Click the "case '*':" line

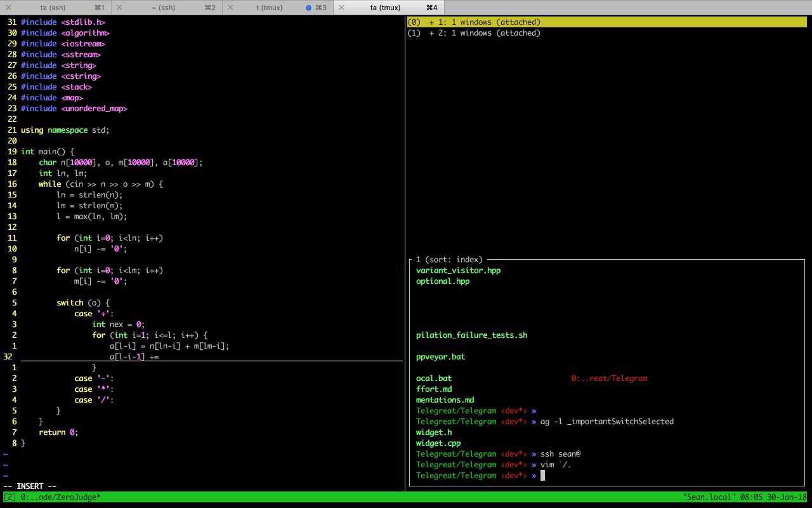[94, 389]
